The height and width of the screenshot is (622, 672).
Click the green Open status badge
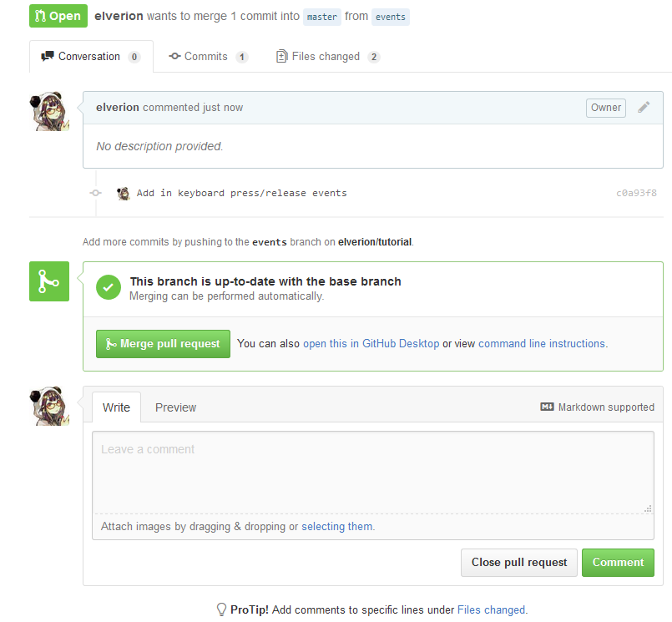pos(58,16)
